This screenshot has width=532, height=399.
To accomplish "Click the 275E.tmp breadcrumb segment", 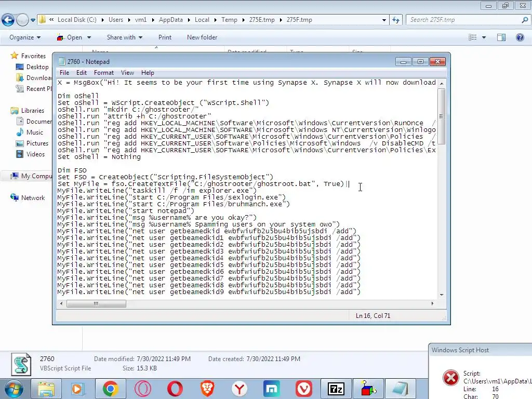I will [x=262, y=20].
